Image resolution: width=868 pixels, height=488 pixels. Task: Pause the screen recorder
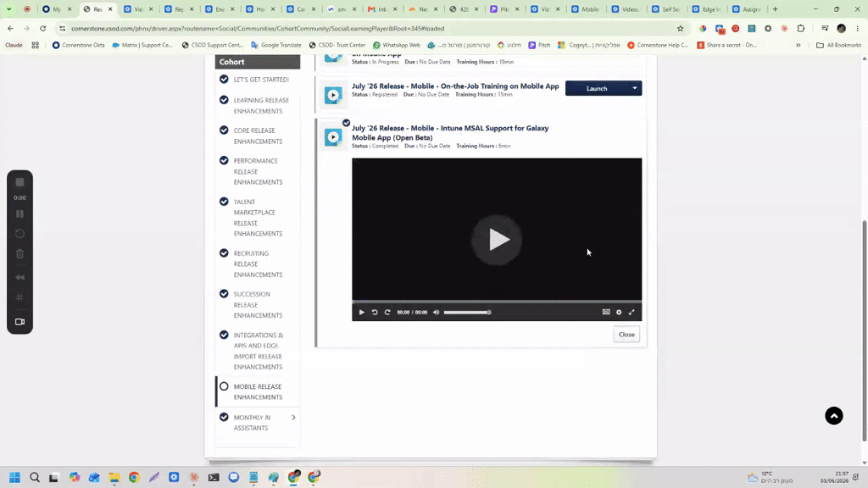coord(20,213)
